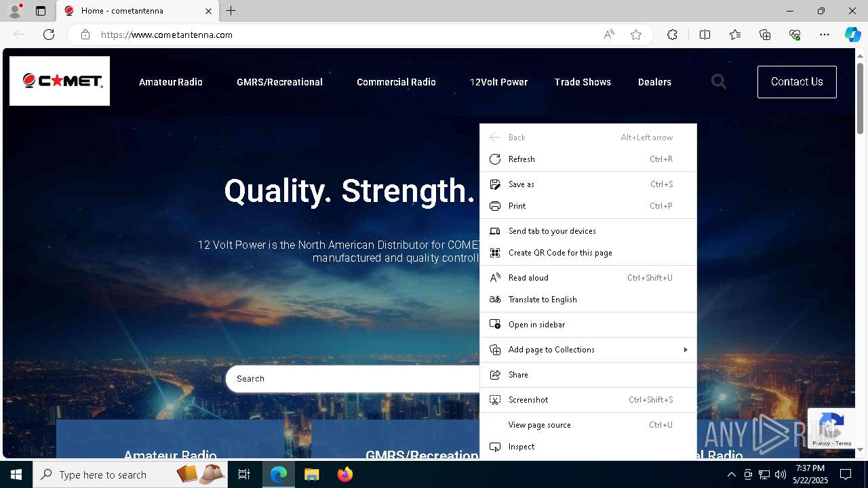The image size is (868, 488).
Task: Click the Contact Us button
Action: point(797,82)
